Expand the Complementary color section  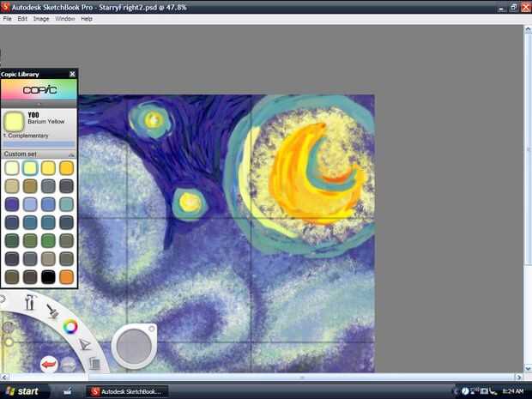pos(26,136)
